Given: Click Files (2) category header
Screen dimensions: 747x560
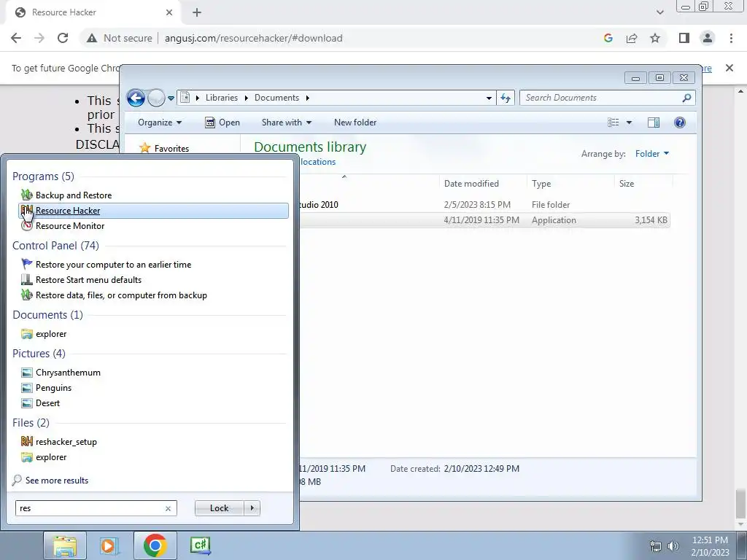Looking at the screenshot, I should click(31, 422).
